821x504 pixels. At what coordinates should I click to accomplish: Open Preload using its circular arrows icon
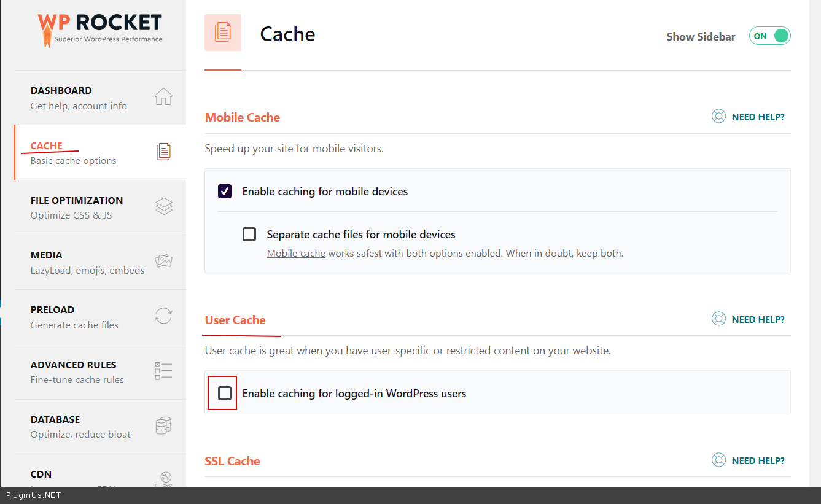163,316
